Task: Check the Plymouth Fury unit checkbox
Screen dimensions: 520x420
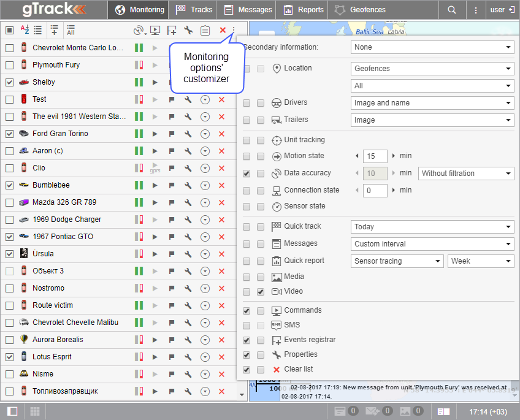Action: tap(10, 65)
